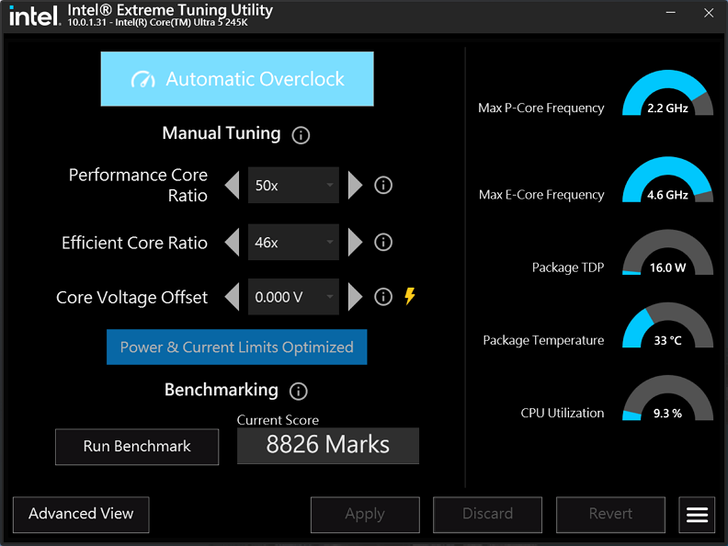Image resolution: width=728 pixels, height=546 pixels.
Task: Increase Core Voltage Offset with right arrow
Action: [x=355, y=297]
